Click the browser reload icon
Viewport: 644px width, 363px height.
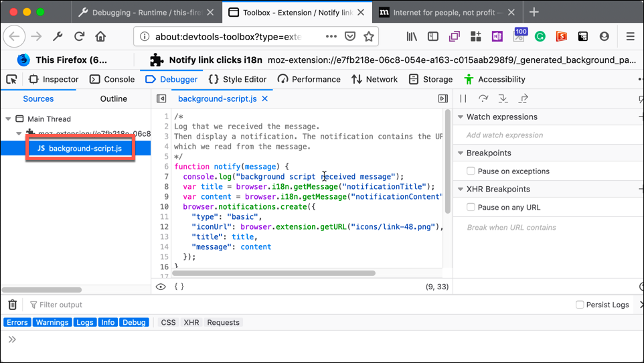[79, 37]
